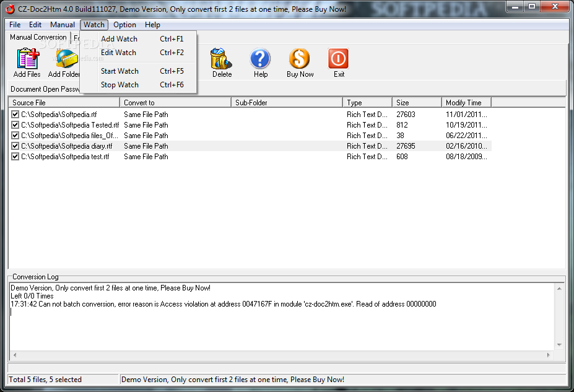
Task: Click the Buy Now dollar icon
Action: point(300,59)
